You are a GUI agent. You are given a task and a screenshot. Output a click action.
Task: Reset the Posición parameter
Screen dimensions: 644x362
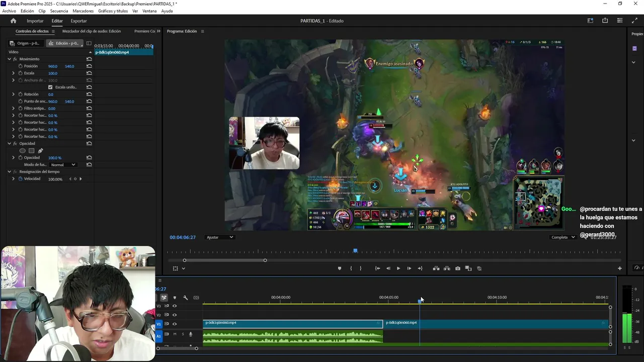click(89, 66)
